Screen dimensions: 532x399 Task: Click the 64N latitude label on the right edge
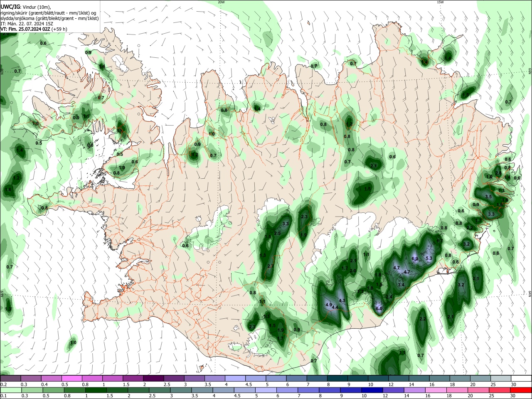click(x=530, y=293)
